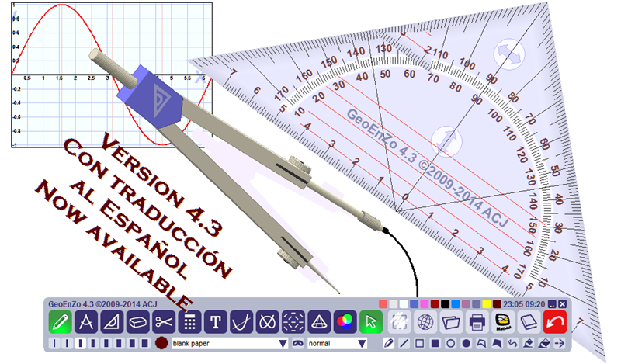Select the outlined polygon shape mode
The width and height of the screenshot is (621, 364).
[x=481, y=343]
